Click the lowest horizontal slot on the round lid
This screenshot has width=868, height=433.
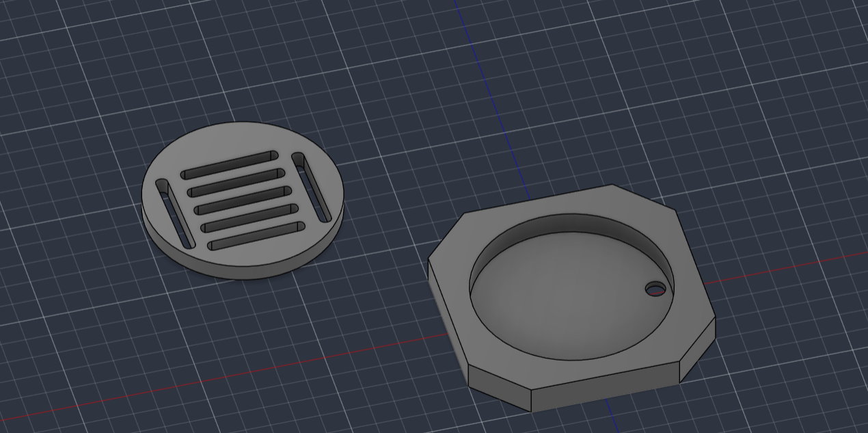[257, 236]
